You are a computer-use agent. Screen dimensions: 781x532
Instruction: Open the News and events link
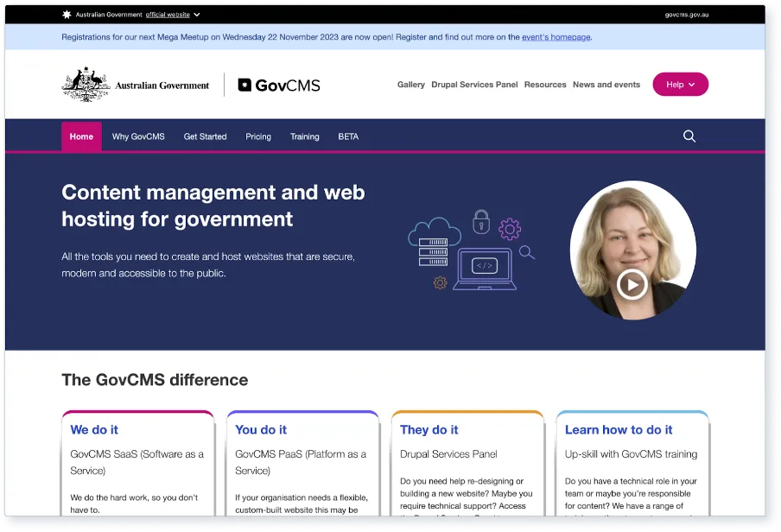click(606, 85)
